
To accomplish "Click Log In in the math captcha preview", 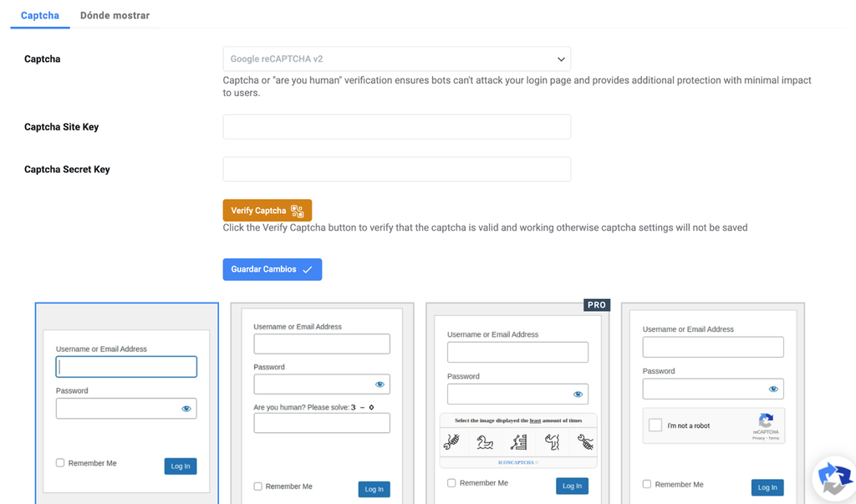I will click(374, 489).
